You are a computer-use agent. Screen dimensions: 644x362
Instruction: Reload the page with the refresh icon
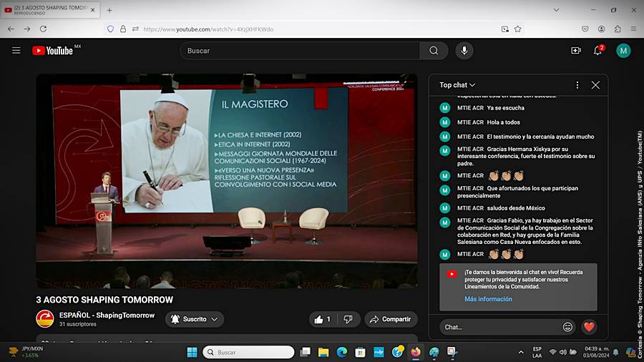(x=43, y=29)
